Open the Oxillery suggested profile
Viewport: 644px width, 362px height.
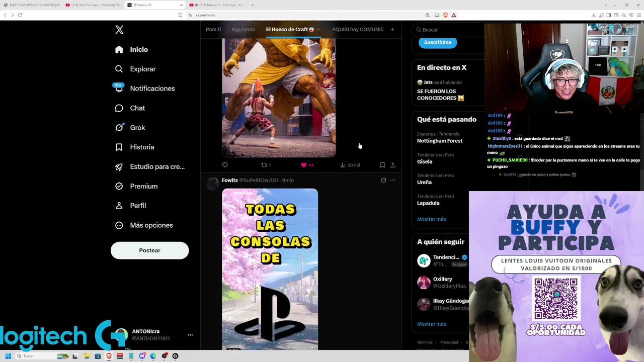(x=443, y=279)
